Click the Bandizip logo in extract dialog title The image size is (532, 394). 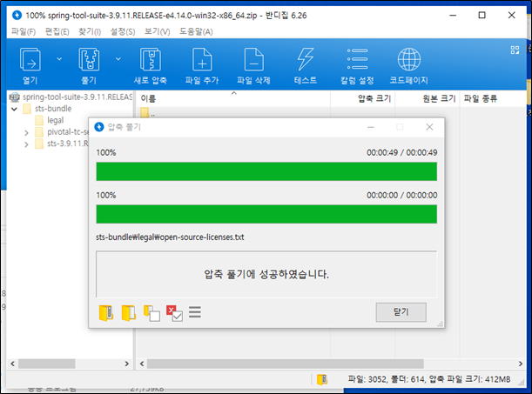pyautogui.click(x=99, y=127)
